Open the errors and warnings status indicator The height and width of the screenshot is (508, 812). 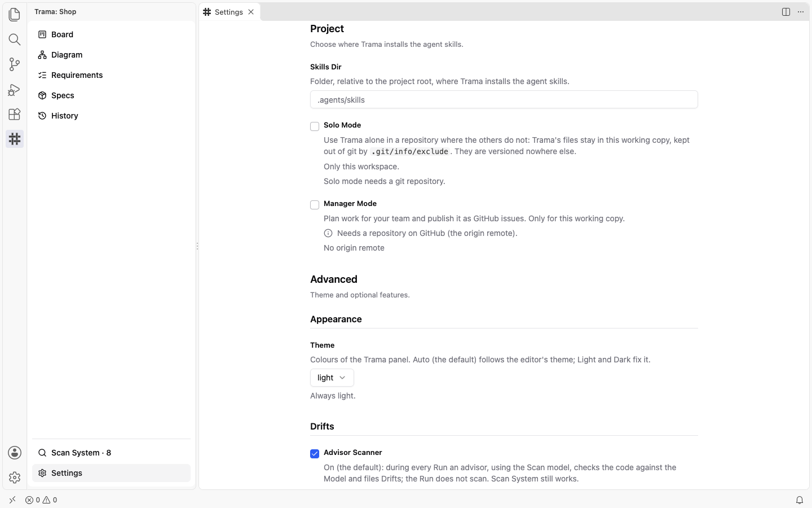point(41,500)
